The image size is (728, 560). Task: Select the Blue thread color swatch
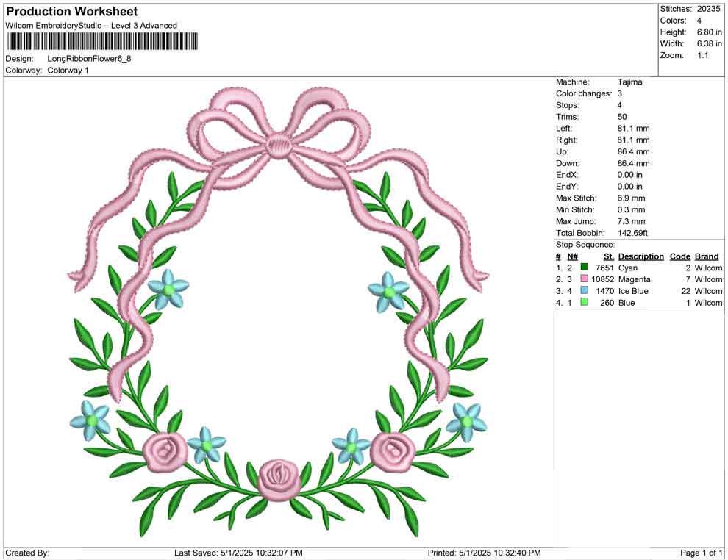(584, 302)
